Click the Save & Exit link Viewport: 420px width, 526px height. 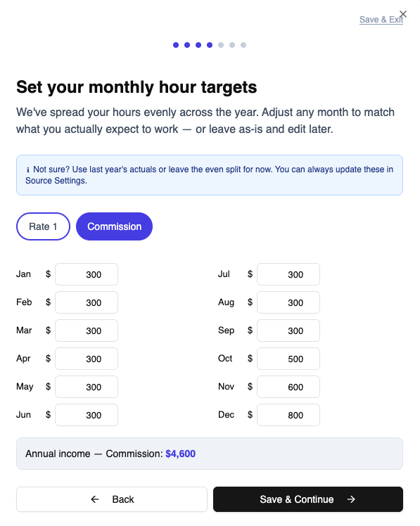tap(381, 20)
